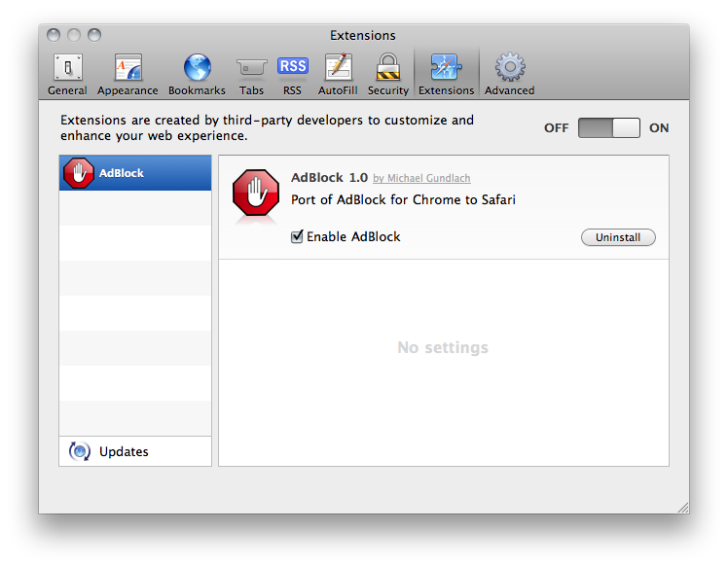The width and height of the screenshot is (728, 567).
Task: Open the Security preferences pane
Action: click(x=388, y=74)
